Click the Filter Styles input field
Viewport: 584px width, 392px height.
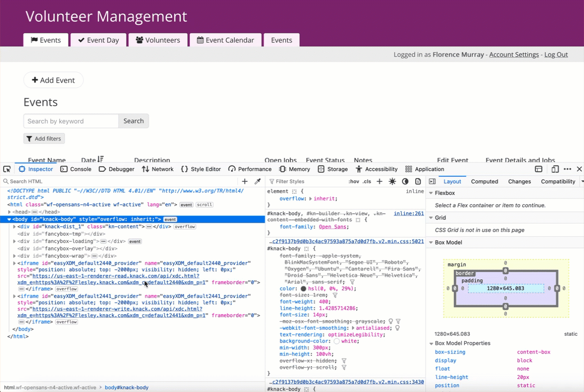[x=303, y=181]
